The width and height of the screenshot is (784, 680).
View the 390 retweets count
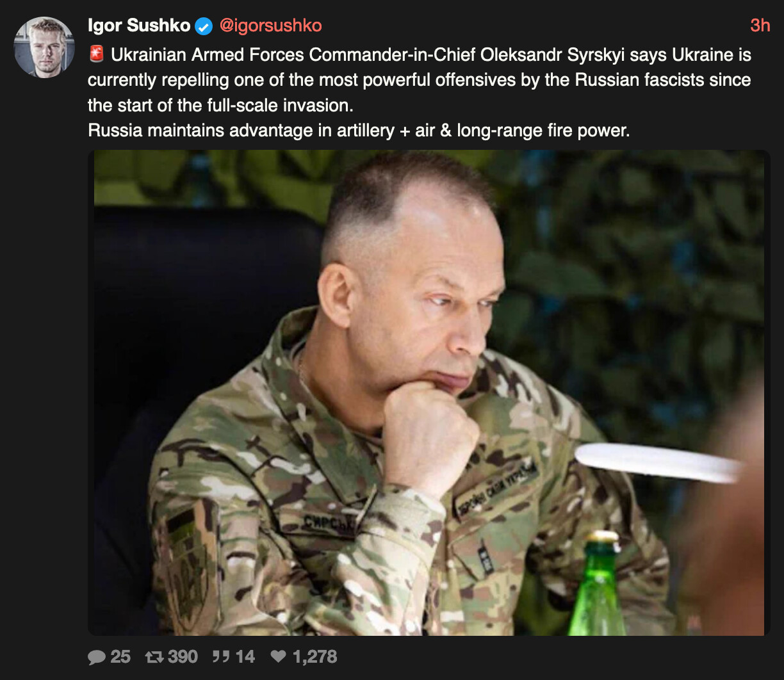click(183, 657)
